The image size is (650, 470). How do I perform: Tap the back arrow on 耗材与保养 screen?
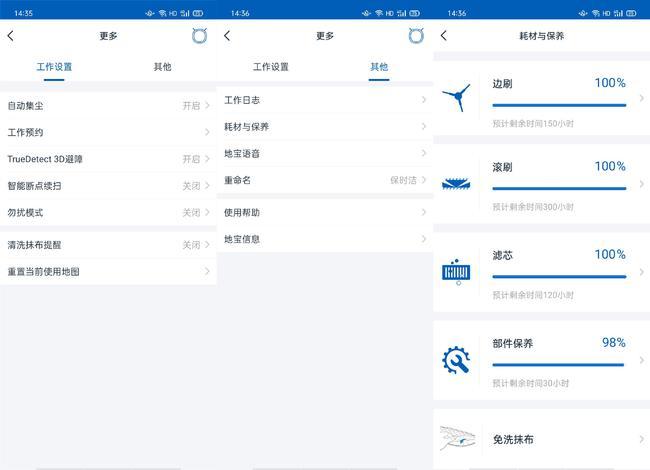click(444, 36)
